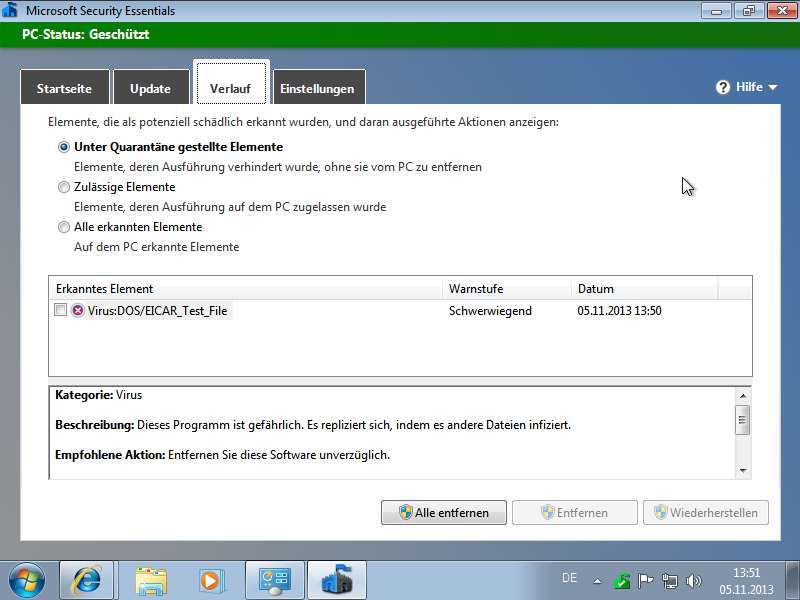
Task: Click the Entfernen button
Action: pos(575,512)
